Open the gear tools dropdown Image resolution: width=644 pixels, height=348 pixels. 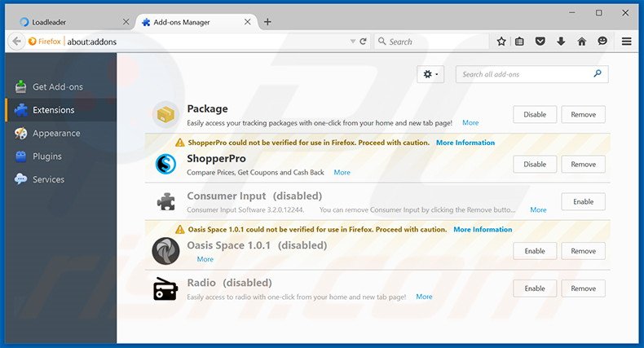click(x=430, y=74)
